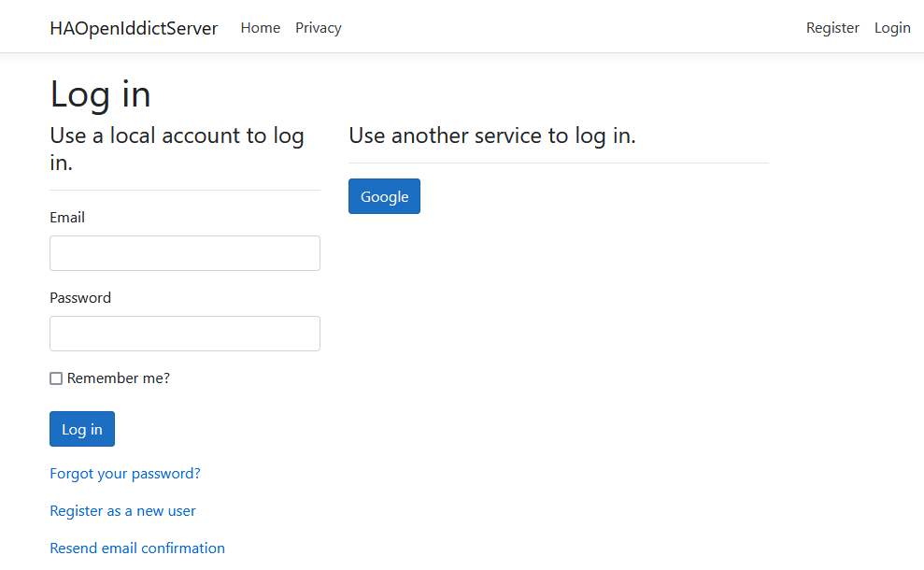Screen dimensions: 924x570
Task: Click the Use another service heading
Action: coord(491,135)
